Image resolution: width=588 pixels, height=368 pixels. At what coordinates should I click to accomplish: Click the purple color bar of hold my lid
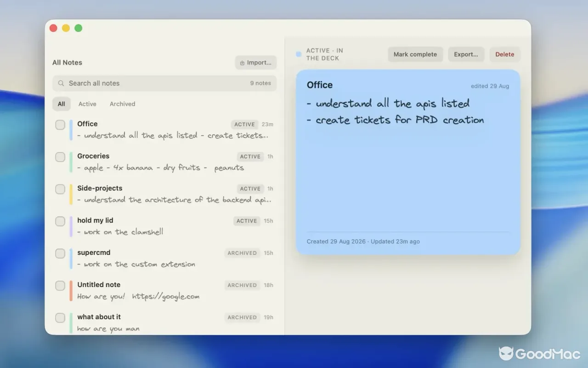[71, 226]
